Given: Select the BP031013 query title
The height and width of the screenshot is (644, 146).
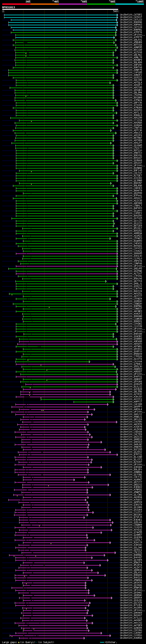Looking at the screenshot, I should [8, 8].
